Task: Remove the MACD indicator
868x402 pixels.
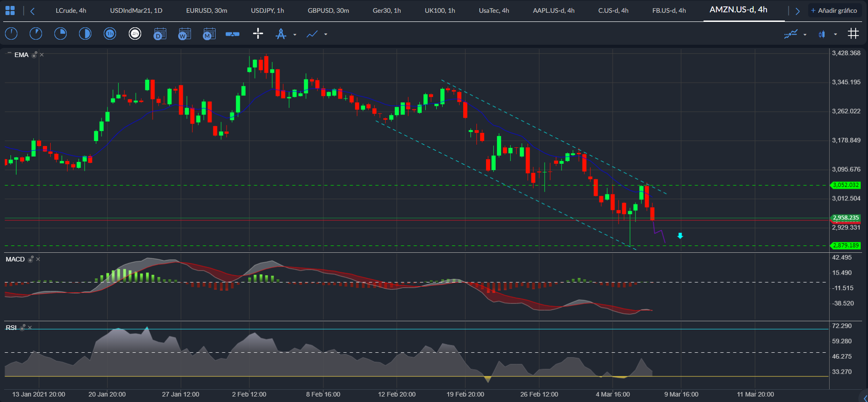Action: [x=38, y=259]
